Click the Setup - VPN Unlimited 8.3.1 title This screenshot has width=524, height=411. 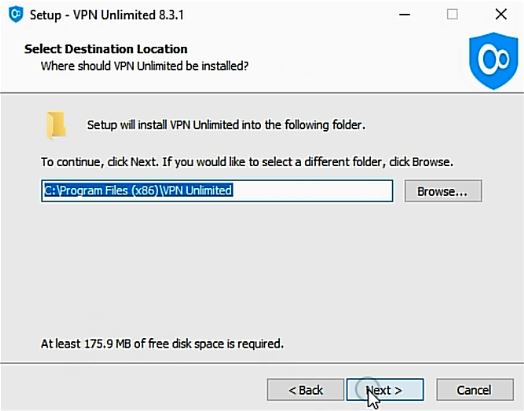(x=107, y=15)
